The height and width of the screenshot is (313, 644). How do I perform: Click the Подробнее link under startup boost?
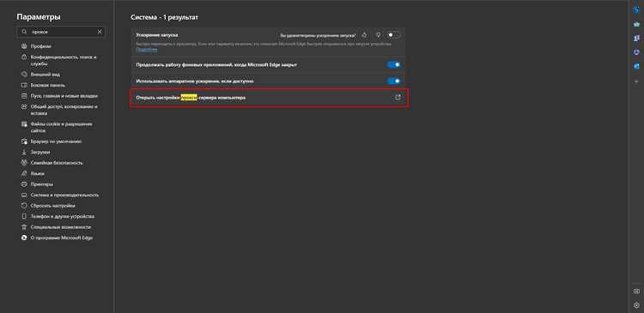(147, 50)
